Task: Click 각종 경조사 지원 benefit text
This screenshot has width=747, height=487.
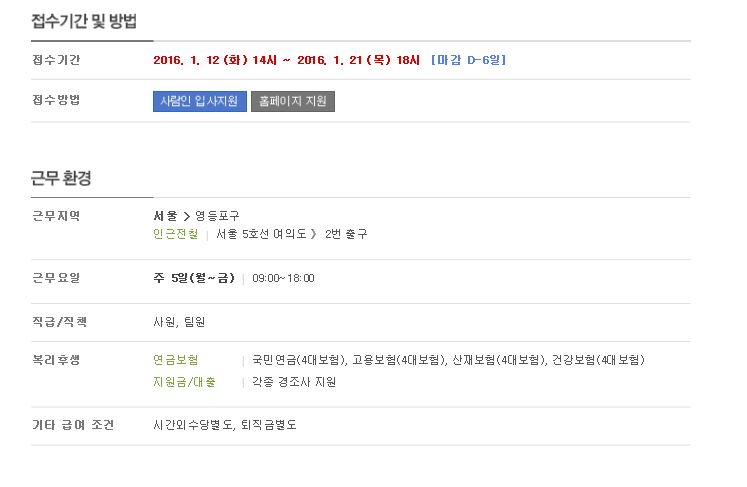Action: point(294,382)
